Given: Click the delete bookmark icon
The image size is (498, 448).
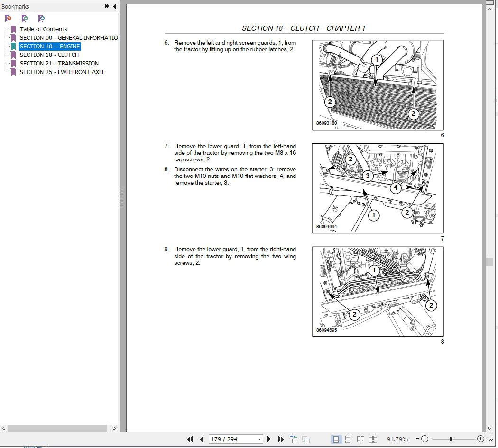Looking at the screenshot, I should pyautogui.click(x=8, y=18).
